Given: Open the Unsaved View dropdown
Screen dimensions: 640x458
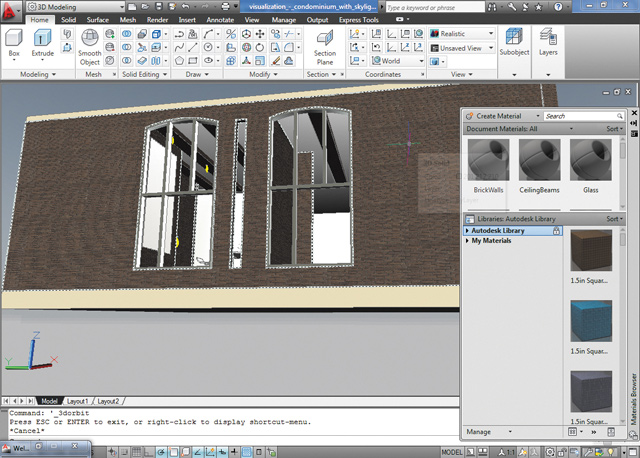Looking at the screenshot, I should [462, 48].
